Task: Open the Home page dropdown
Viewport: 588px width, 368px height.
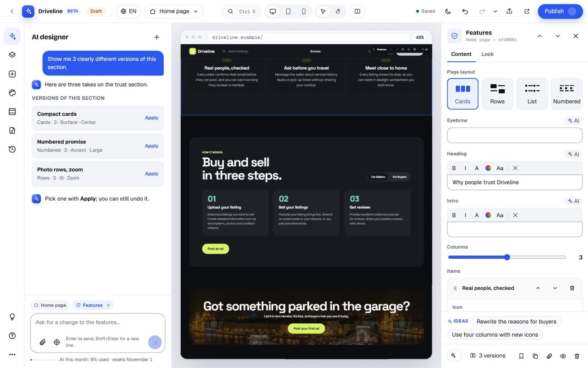Action: click(174, 11)
